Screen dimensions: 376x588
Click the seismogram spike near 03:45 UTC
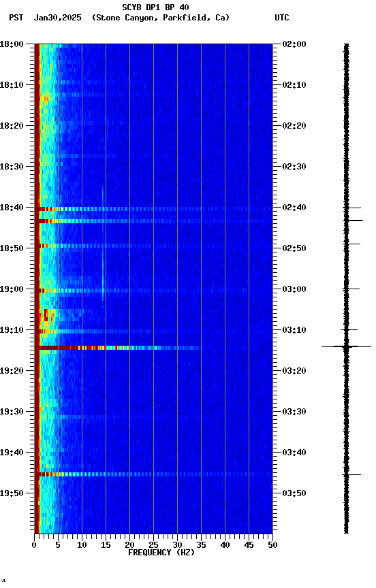click(351, 475)
